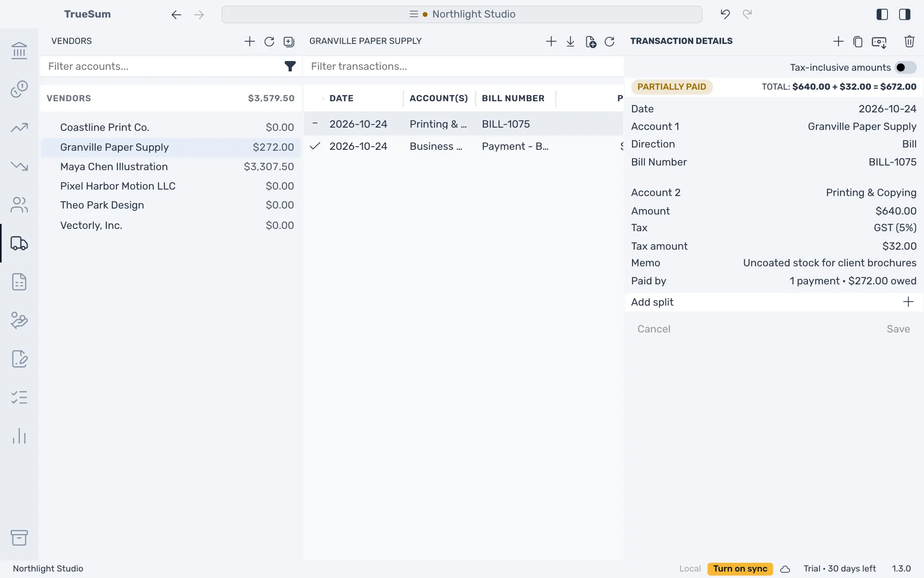Click the download transactions arrow icon
Screen dimensions: 924x578
(x=571, y=42)
